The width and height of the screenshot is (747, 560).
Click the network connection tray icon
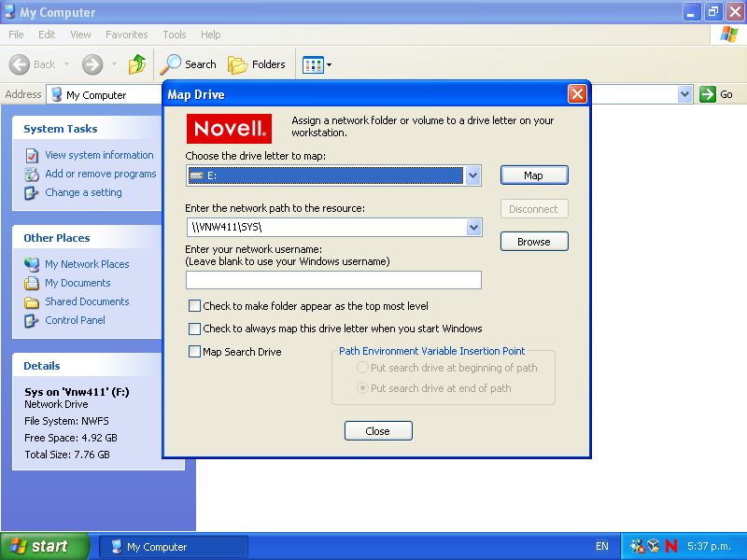coord(637,546)
